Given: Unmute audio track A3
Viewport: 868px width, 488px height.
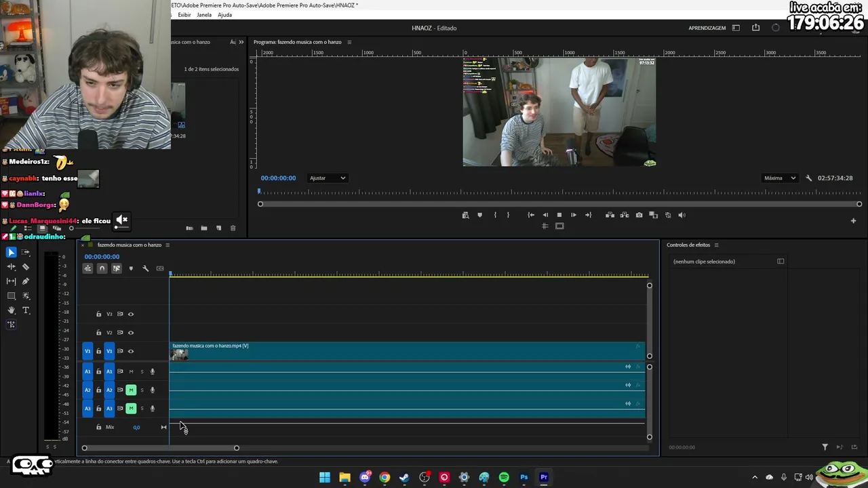Looking at the screenshot, I should (131, 408).
